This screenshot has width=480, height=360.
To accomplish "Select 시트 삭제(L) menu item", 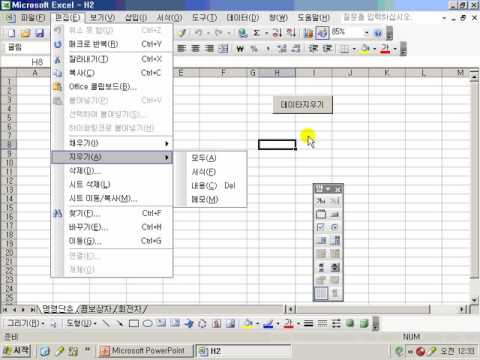I will (112, 184).
